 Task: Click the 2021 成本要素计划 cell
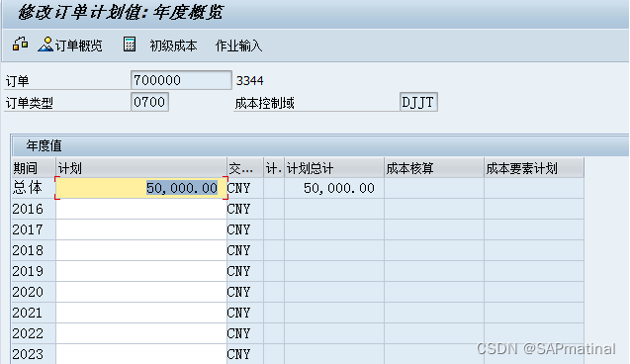click(534, 313)
